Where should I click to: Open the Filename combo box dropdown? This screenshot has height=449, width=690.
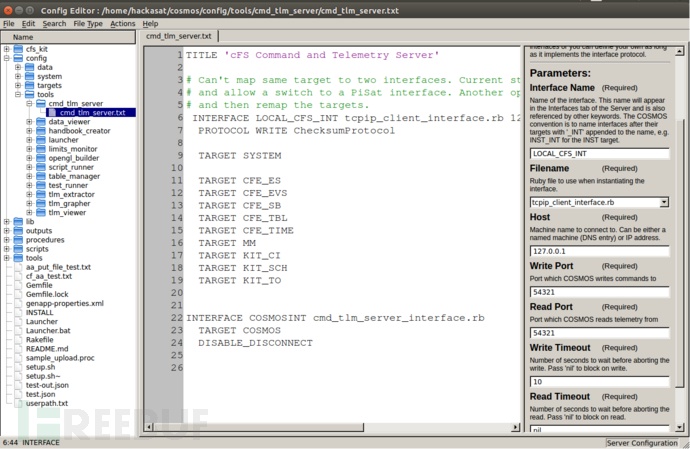pos(664,202)
